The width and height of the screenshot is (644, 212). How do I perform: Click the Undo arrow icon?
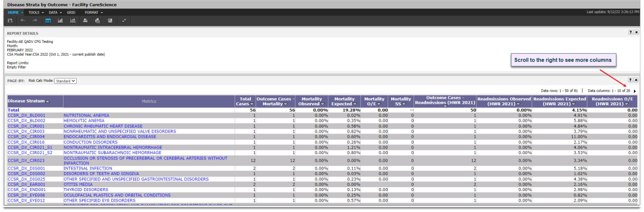(x=23, y=20)
